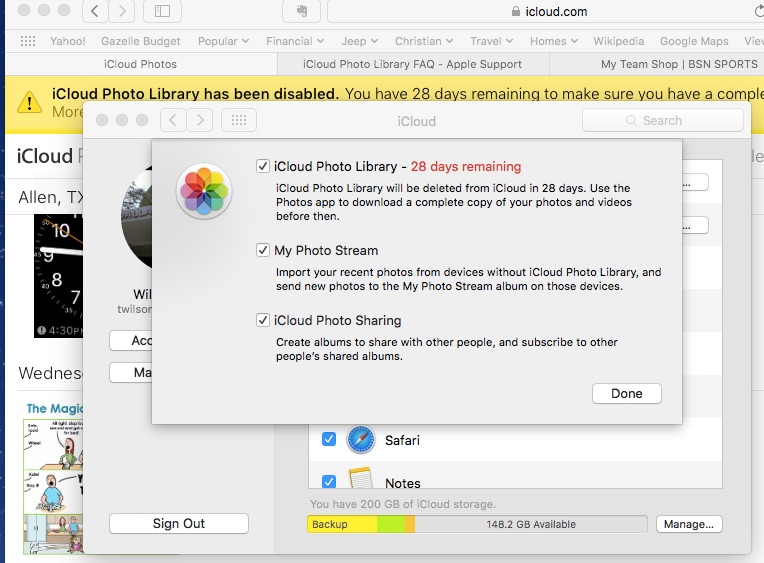Open the Yahoo! bookmark
This screenshot has height=563, width=764.
(x=68, y=41)
